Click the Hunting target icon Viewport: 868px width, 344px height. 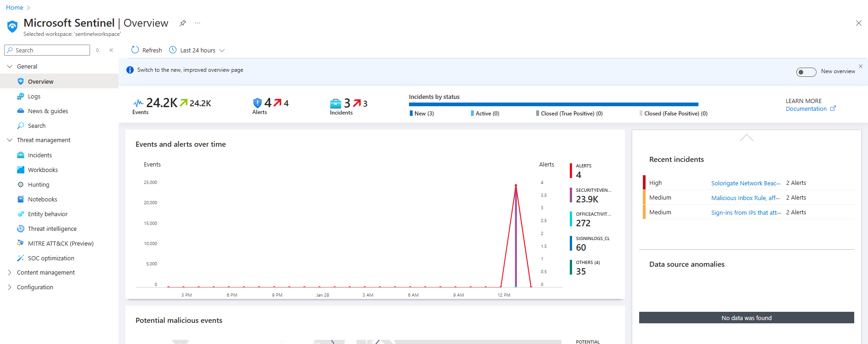tap(21, 184)
